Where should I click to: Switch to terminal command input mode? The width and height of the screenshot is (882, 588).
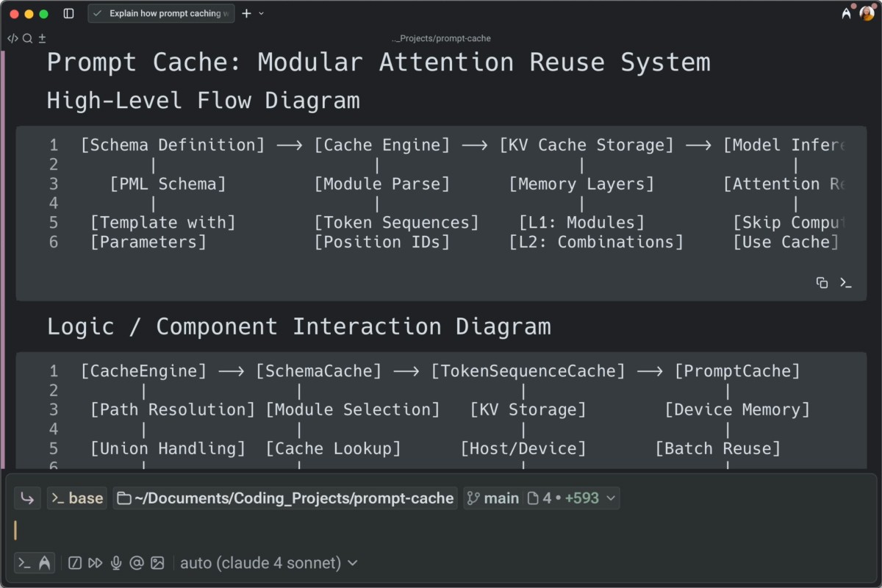pos(24,563)
